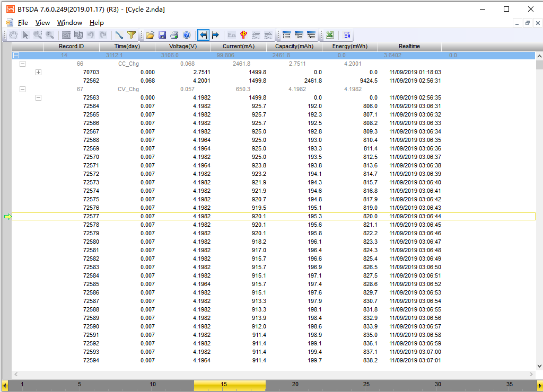Viewport: 543px width, 392px height.
Task: Click cycle ruler right scroll arrow
Action: (539, 386)
